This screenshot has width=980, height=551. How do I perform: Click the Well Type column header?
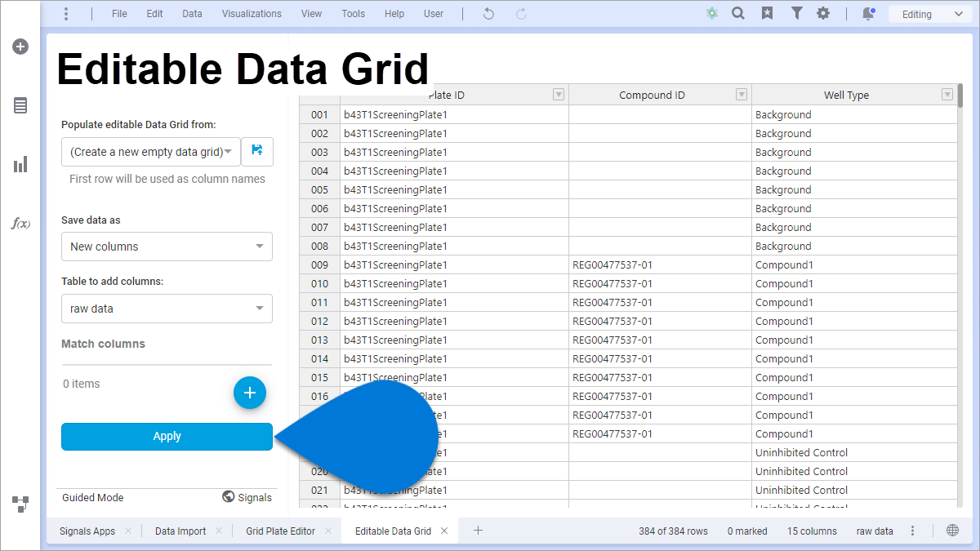tap(854, 95)
